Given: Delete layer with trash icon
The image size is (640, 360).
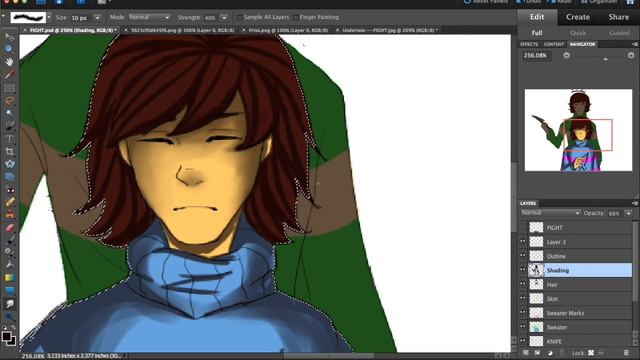Looking at the screenshot, I should pos(626,353).
